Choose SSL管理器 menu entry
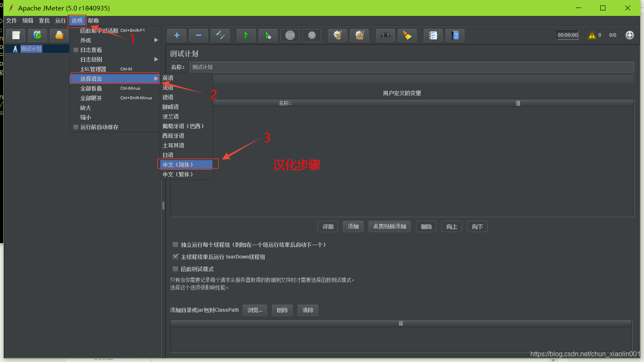 pyautogui.click(x=114, y=69)
